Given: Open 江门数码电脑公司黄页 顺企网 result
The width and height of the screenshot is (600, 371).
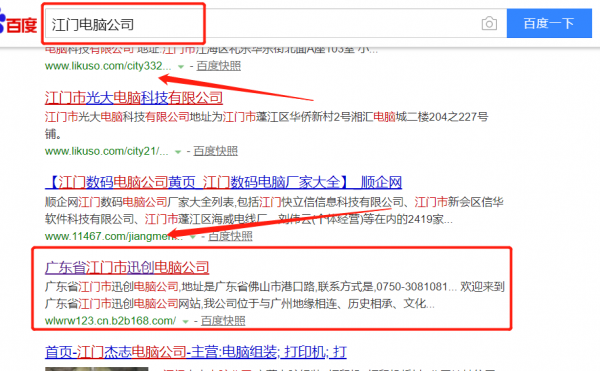Looking at the screenshot, I should coord(223,182).
